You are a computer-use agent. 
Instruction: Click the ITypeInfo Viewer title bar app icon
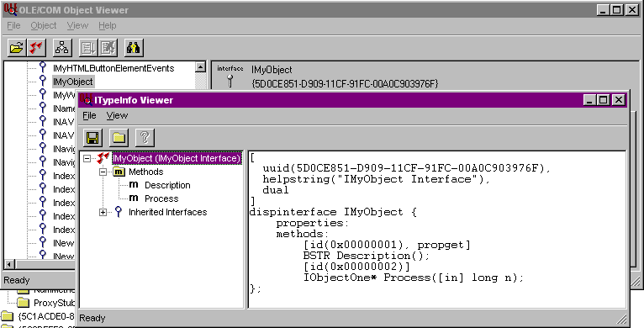87,99
